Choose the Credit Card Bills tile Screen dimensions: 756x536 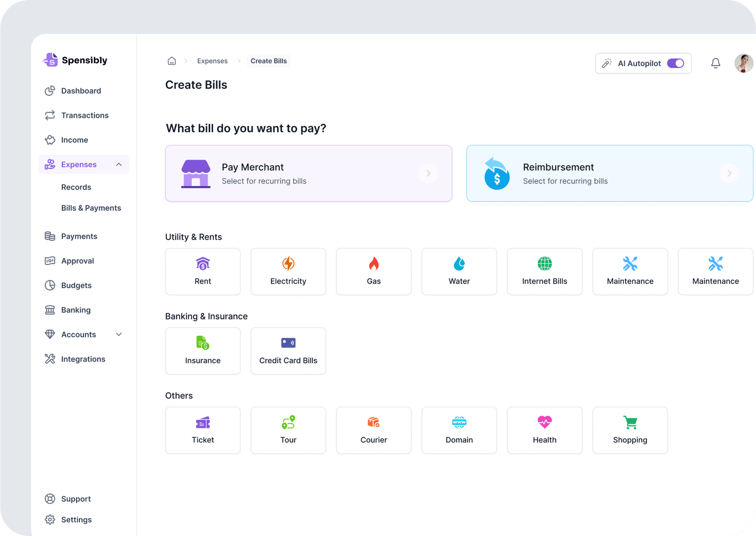click(288, 351)
